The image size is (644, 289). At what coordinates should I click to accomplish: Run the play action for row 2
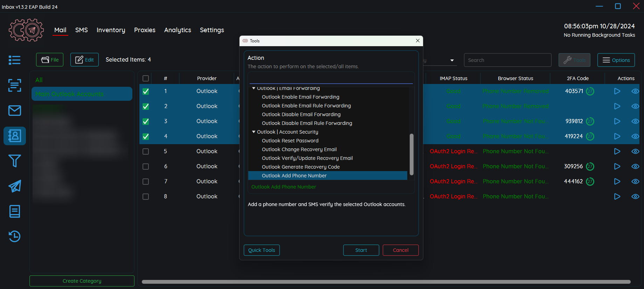(x=617, y=106)
